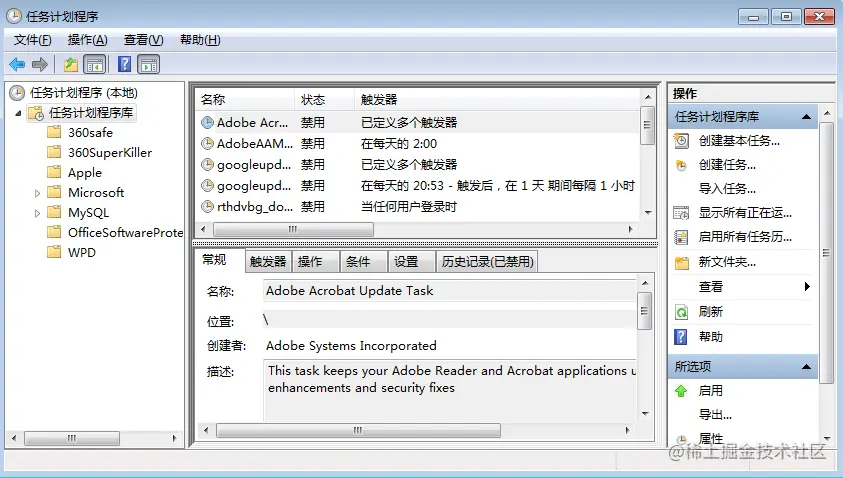Click the Forward arrow toolbar icon
The height and width of the screenshot is (478, 843).
[x=40, y=65]
